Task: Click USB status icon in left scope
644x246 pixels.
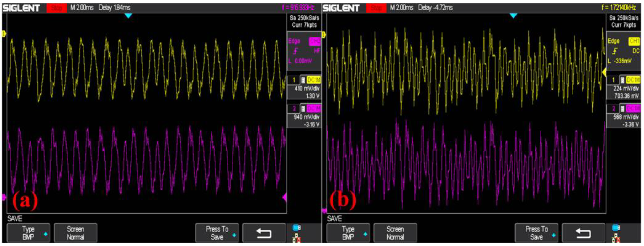Action: tap(296, 228)
